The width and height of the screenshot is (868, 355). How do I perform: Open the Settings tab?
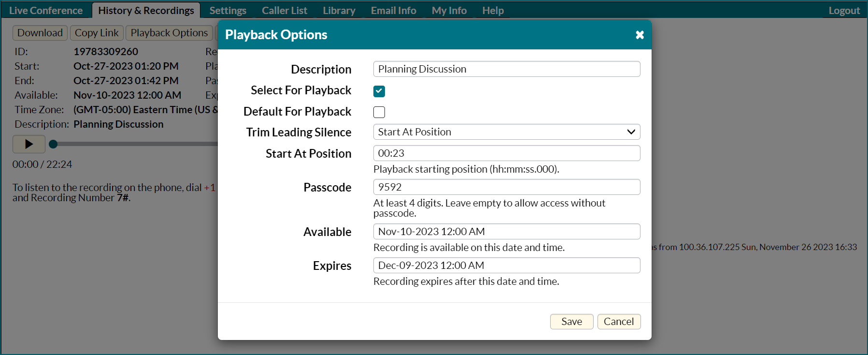pos(228,10)
